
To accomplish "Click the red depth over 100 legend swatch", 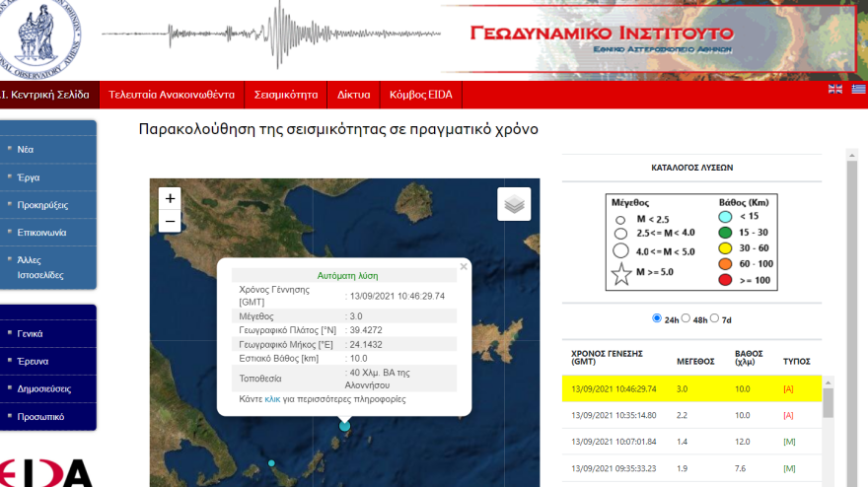I will [x=725, y=280].
